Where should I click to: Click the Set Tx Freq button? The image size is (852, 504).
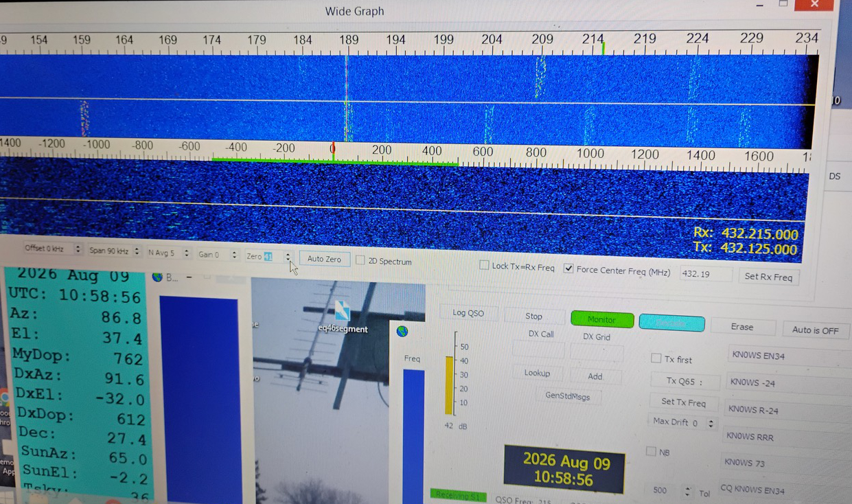683,402
